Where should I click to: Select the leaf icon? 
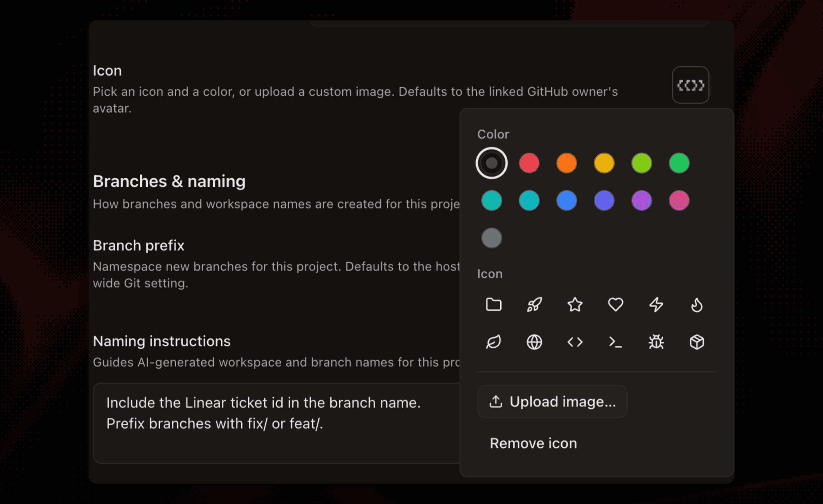493,342
